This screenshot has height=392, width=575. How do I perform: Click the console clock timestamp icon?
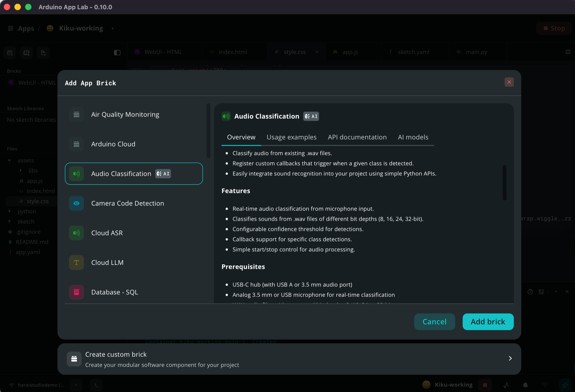(x=530, y=292)
